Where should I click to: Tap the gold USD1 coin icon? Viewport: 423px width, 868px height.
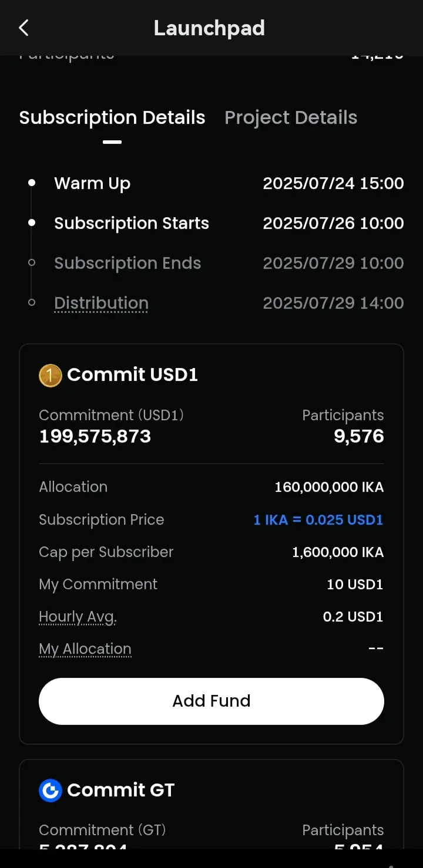(x=50, y=375)
